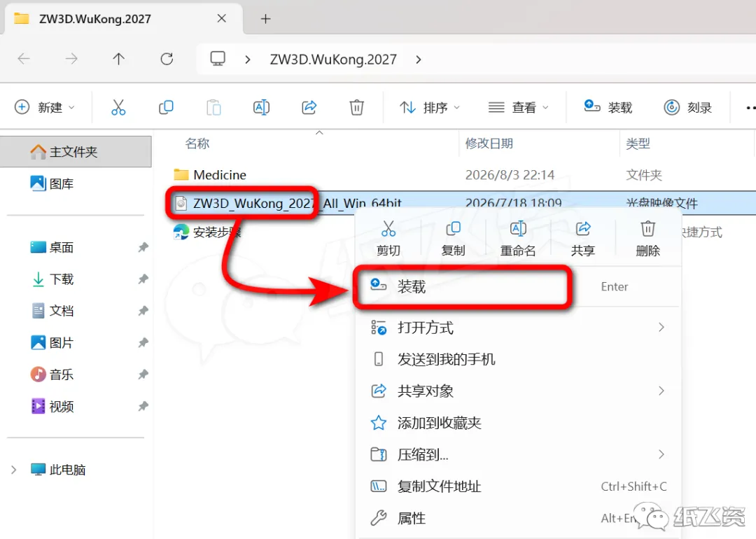This screenshot has width=756, height=539.
Task: Choose 装载 in the context menu
Action: (x=518, y=287)
